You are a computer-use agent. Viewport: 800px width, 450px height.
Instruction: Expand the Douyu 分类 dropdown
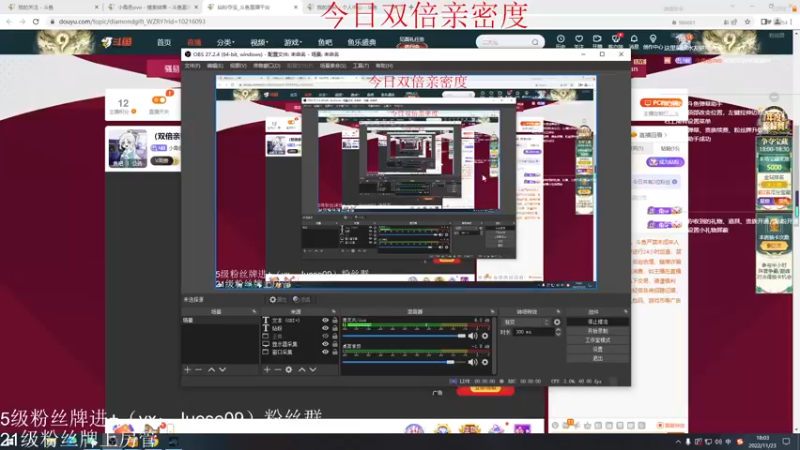225,42
